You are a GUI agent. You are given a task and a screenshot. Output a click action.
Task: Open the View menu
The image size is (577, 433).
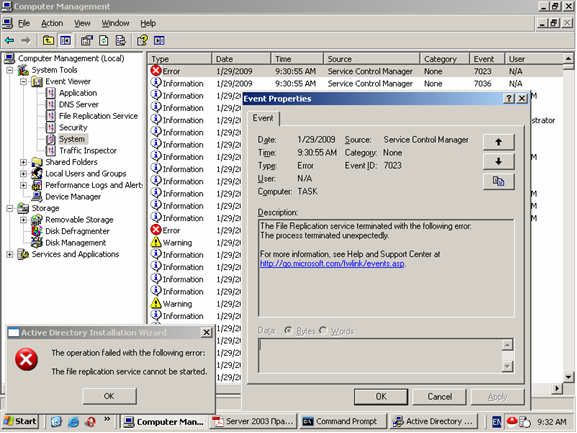coord(82,24)
